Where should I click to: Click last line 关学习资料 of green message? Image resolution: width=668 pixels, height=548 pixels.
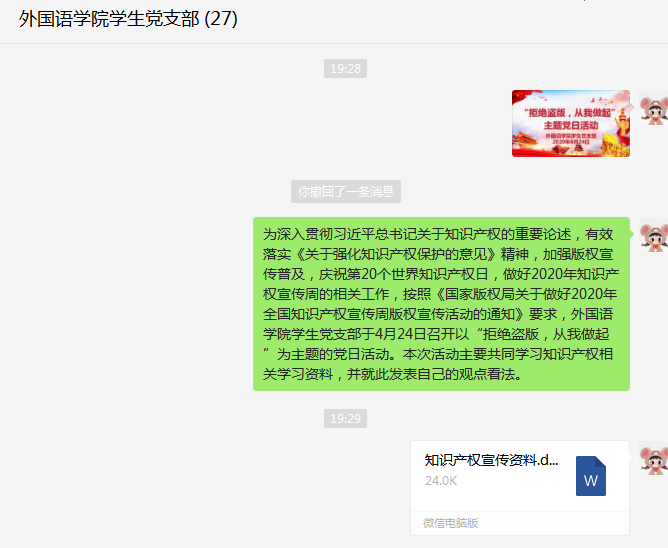pyautogui.click(x=392, y=374)
